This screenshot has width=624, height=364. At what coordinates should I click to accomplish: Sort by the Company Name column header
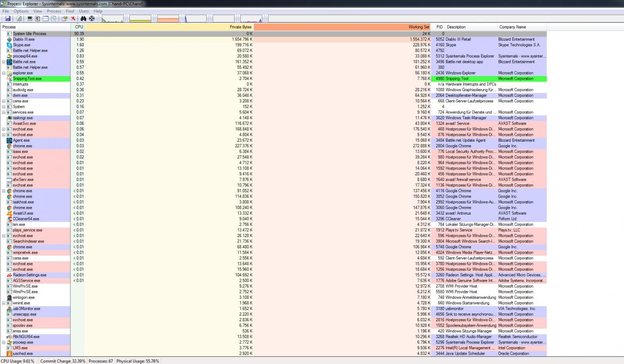click(522, 27)
